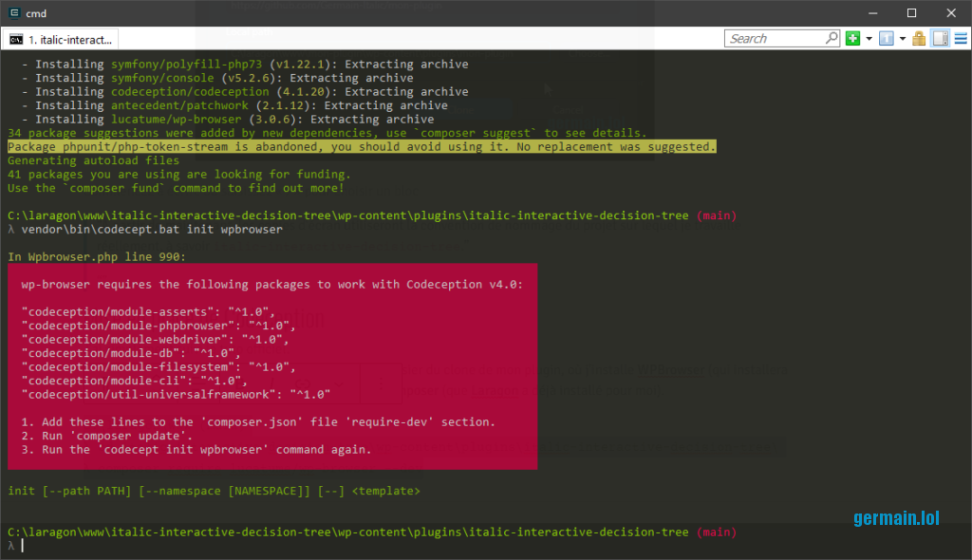This screenshot has width=972, height=560.
Task: Click the germain.lol watermark text
Action: [x=896, y=518]
